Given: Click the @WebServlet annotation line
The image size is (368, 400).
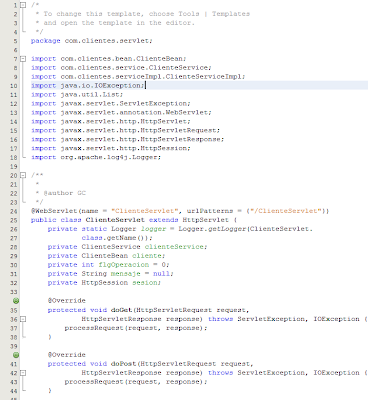Looking at the screenshot, I should point(180,211).
